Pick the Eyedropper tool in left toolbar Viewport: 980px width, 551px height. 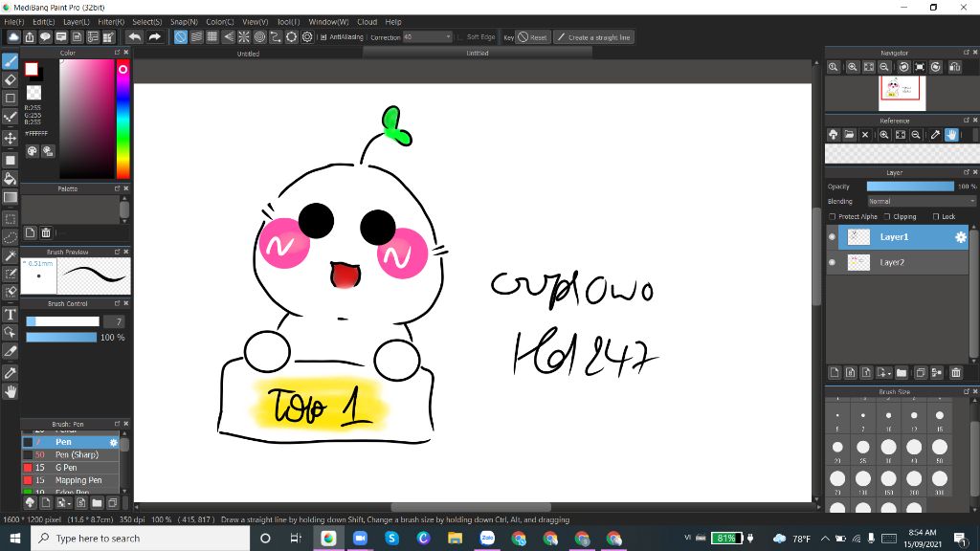pyautogui.click(x=10, y=373)
